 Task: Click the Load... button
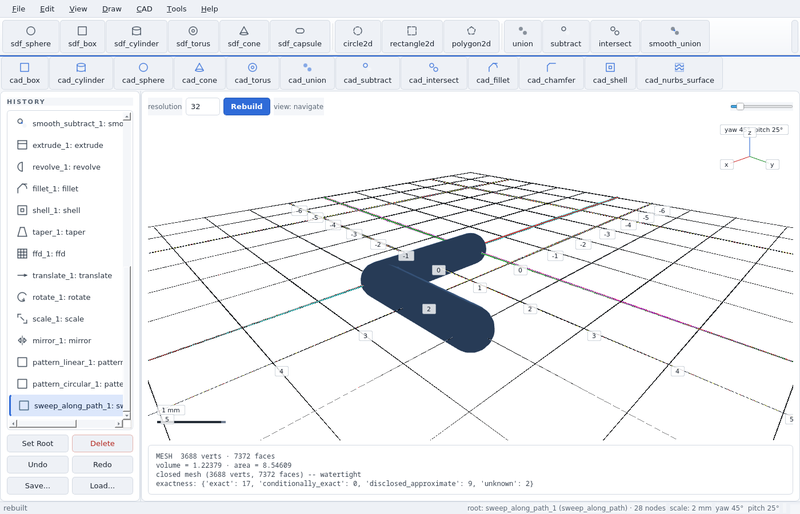pos(102,485)
